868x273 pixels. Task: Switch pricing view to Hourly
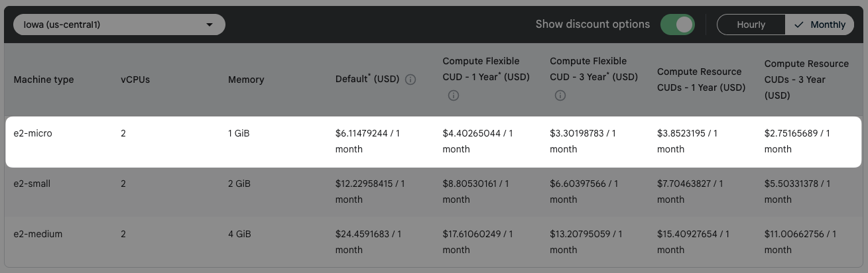[751, 25]
